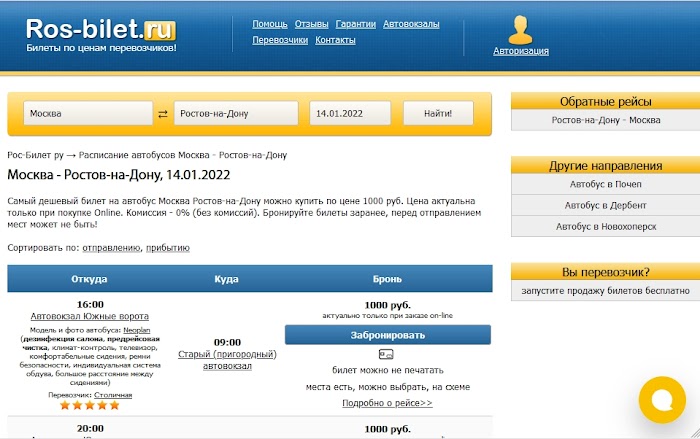This screenshot has width=700, height=439.
Task: Open Автобус в Почеп direction
Action: pyautogui.click(x=606, y=184)
